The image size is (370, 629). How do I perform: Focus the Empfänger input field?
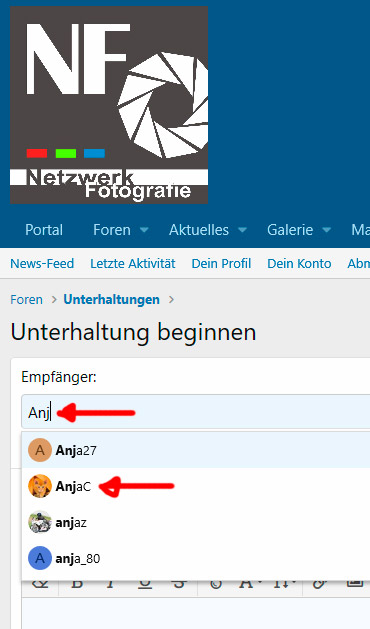(x=196, y=412)
